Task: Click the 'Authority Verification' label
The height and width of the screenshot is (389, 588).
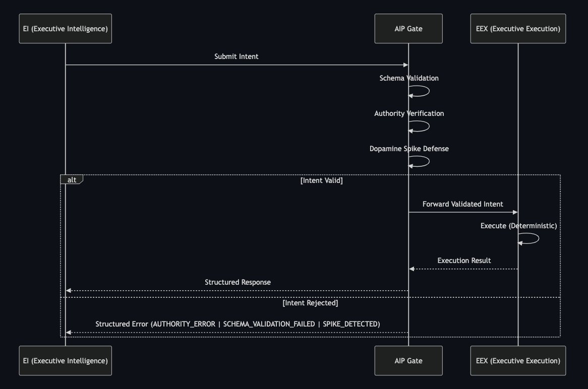Action: pyautogui.click(x=409, y=113)
